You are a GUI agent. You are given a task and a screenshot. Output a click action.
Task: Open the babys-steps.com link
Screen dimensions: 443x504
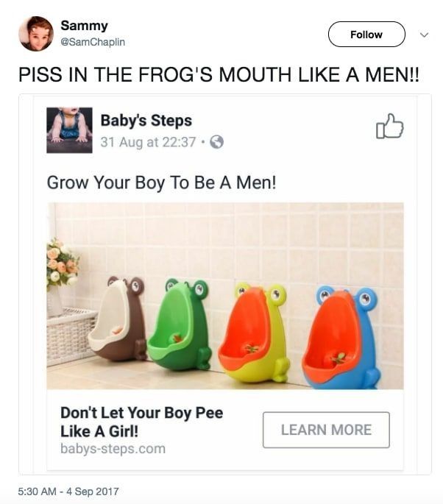coord(113,448)
